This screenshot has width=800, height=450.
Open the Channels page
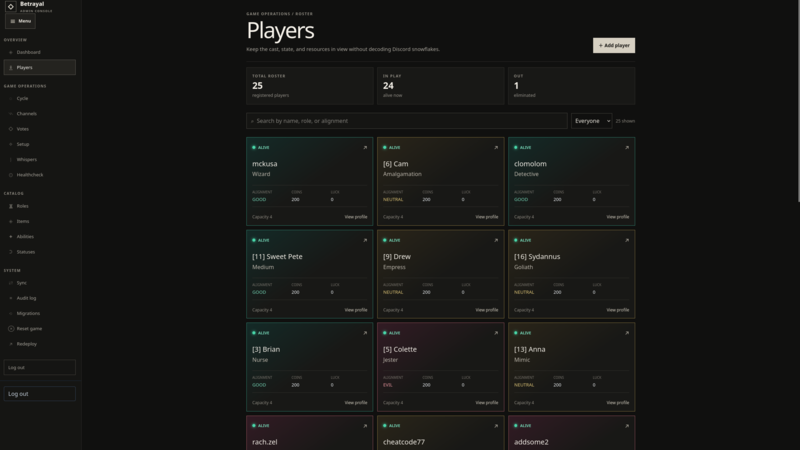39,114
